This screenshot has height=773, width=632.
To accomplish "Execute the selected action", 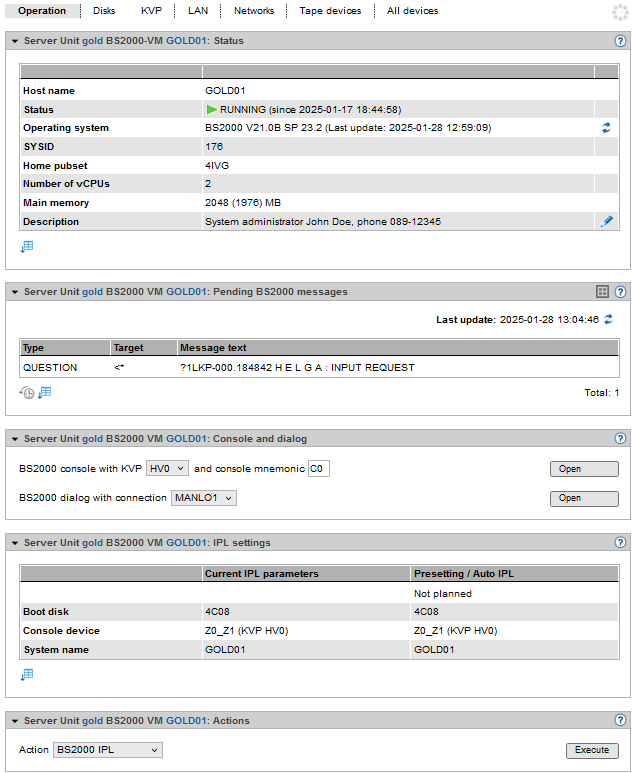I will pos(592,751).
